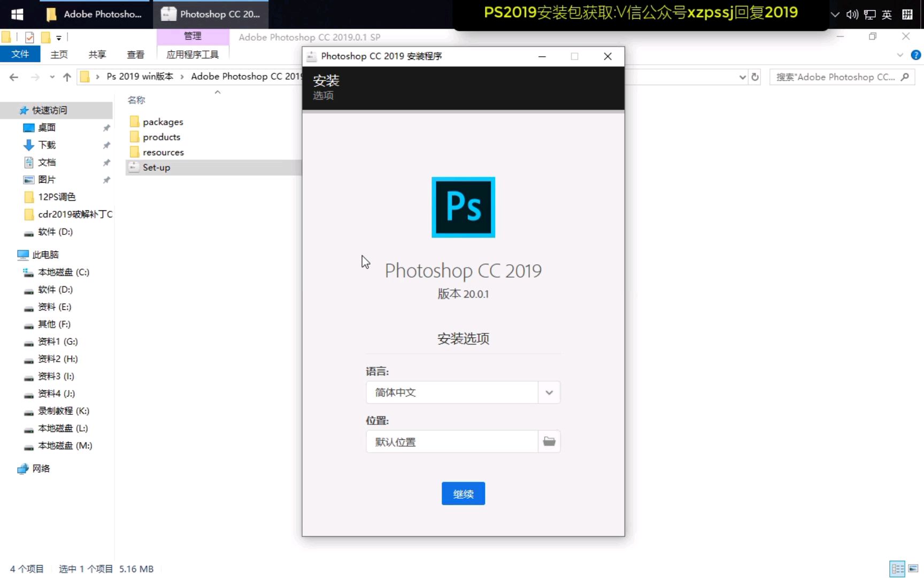924x578 pixels.
Task: Open the 文件 ribbon tab
Action: click(20, 54)
